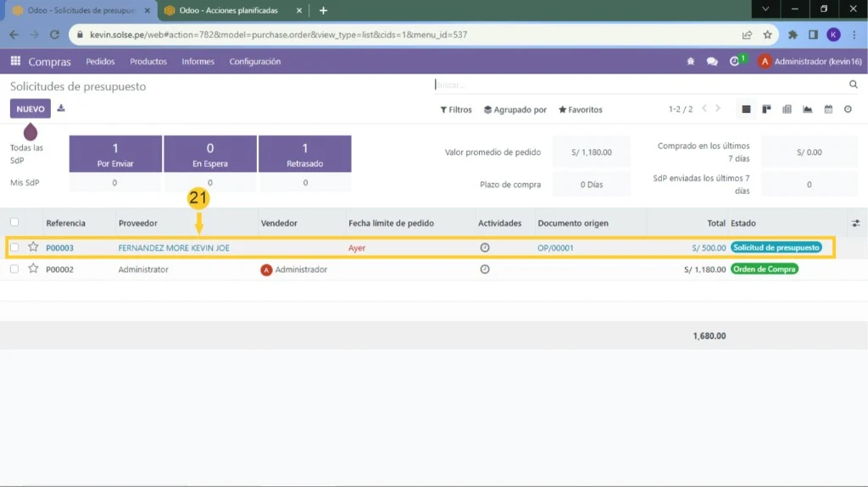Star the P00003 record as favorite
868x487 pixels.
pos(33,246)
